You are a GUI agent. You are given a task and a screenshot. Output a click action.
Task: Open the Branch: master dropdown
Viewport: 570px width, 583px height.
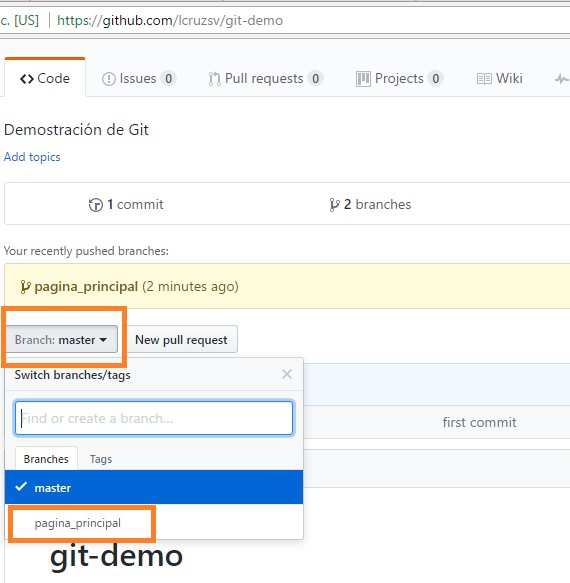tap(61, 339)
